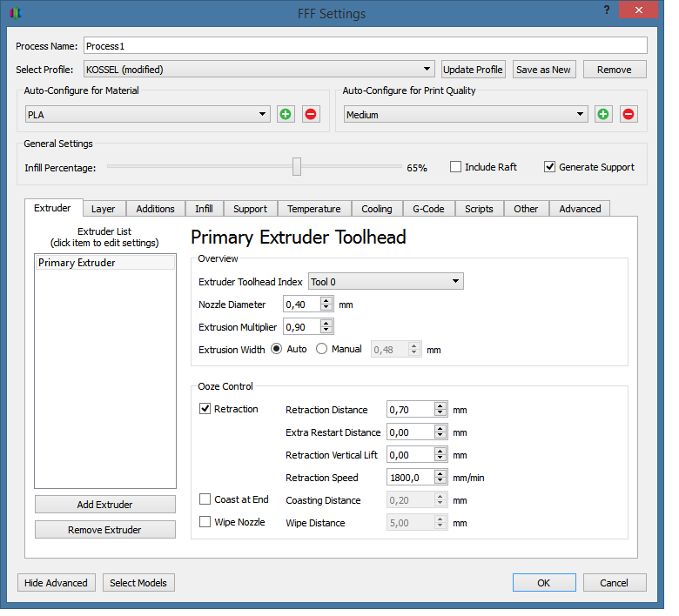Image resolution: width=679 pixels, height=616 pixels.
Task: Click the Infill Percentage slider handle
Action: [297, 167]
